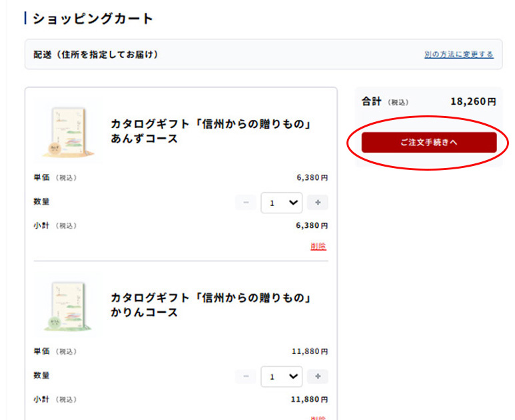
Task: Open あんずコース product title
Action: click(211, 131)
